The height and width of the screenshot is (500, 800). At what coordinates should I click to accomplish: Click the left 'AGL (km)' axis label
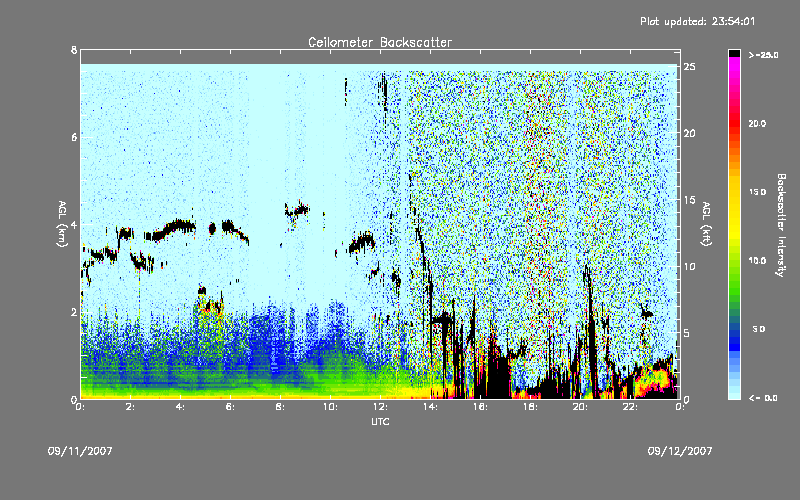coord(62,223)
